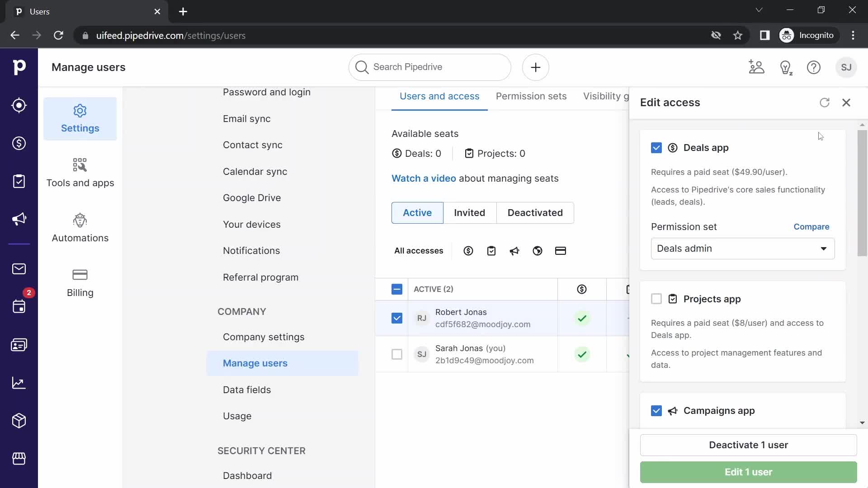
Task: Select All accesses filter
Action: tap(419, 251)
